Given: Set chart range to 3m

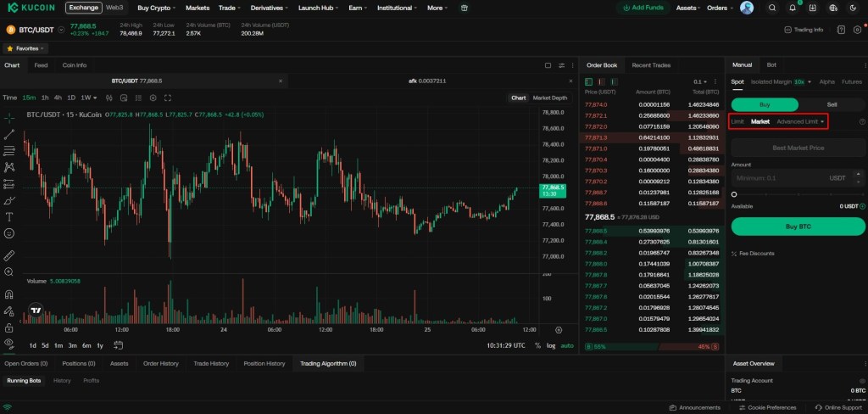Looking at the screenshot, I should click(x=73, y=345).
